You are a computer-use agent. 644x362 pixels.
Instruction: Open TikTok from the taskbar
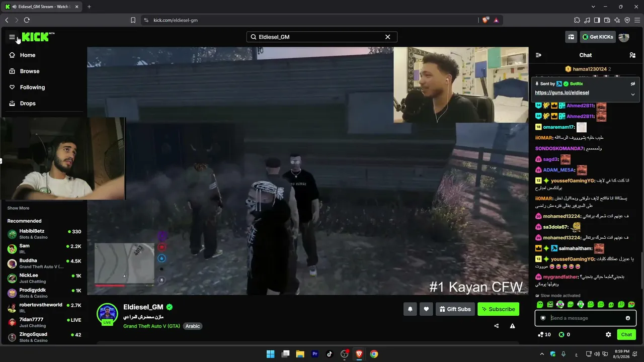330,354
